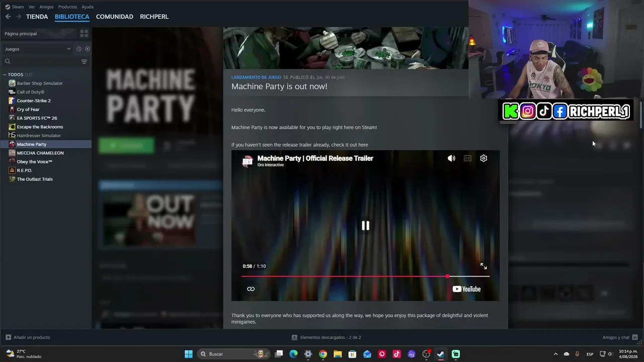The height and width of the screenshot is (362, 644).
Task: Open TikTok from the taskbar
Action: (x=396, y=354)
